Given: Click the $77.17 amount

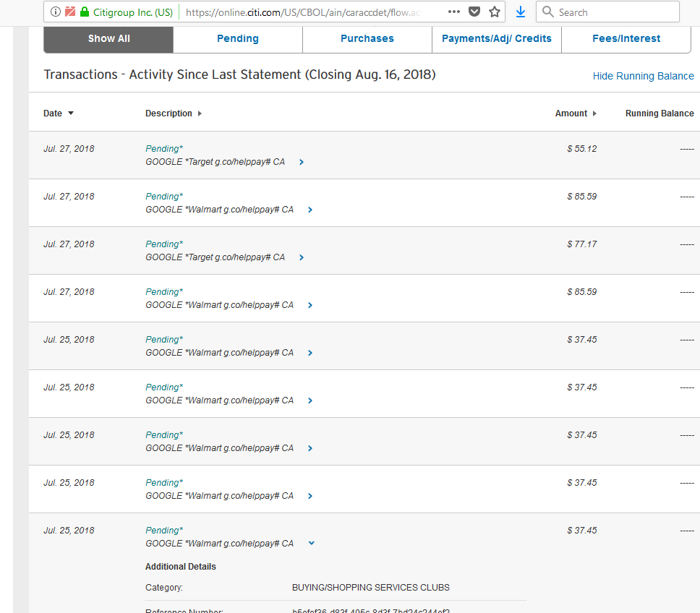Looking at the screenshot, I should 581,244.
